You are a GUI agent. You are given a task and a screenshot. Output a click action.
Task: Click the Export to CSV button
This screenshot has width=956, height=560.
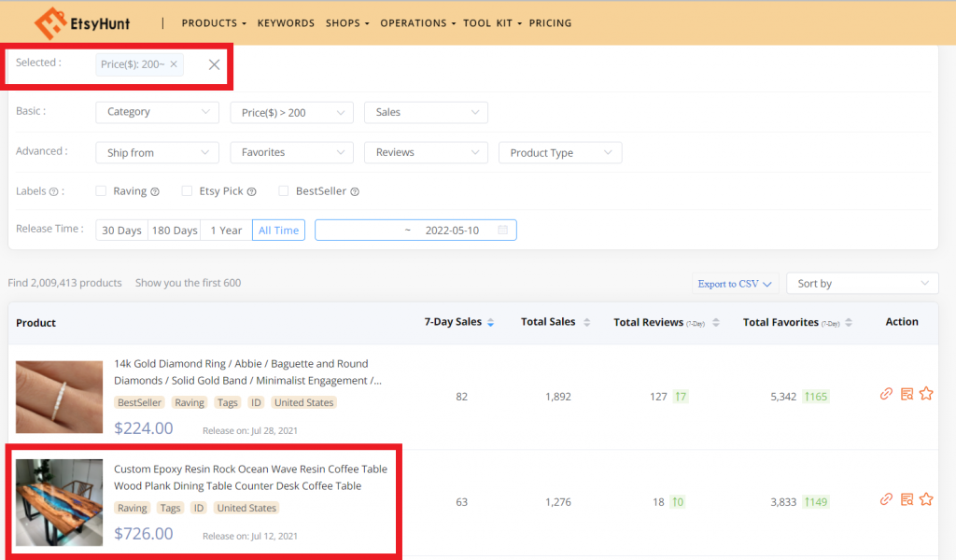(736, 284)
